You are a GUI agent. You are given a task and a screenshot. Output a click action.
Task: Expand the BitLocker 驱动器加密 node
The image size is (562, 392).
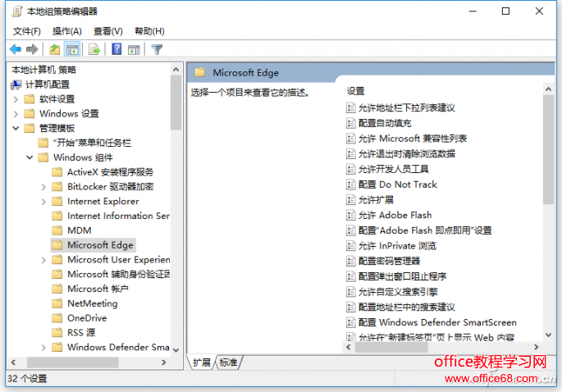click(43, 187)
